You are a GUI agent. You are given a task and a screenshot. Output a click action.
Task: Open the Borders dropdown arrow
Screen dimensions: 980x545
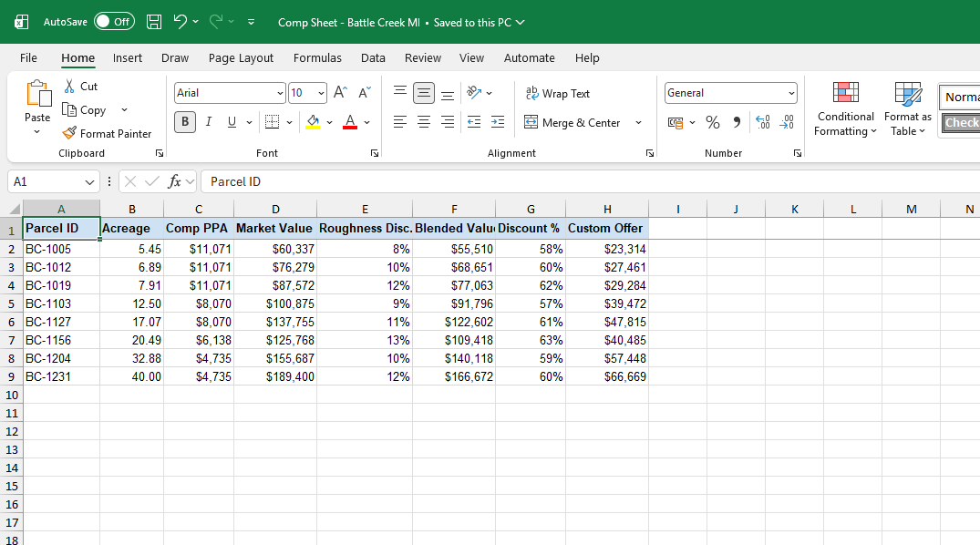pyautogui.click(x=289, y=122)
